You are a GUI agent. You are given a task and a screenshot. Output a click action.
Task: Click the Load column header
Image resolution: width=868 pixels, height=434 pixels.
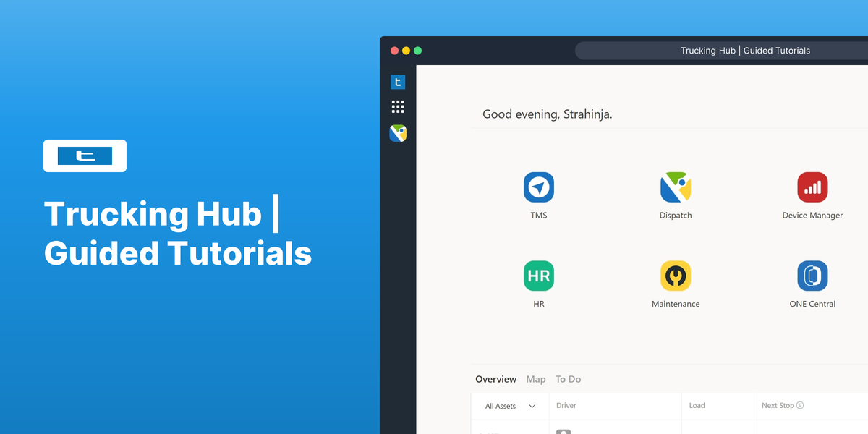pos(697,405)
